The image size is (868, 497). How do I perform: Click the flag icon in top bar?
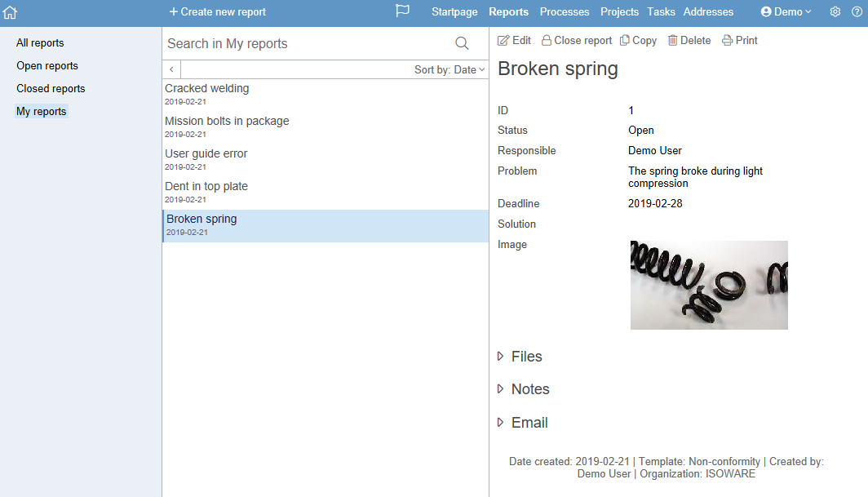[x=402, y=11]
